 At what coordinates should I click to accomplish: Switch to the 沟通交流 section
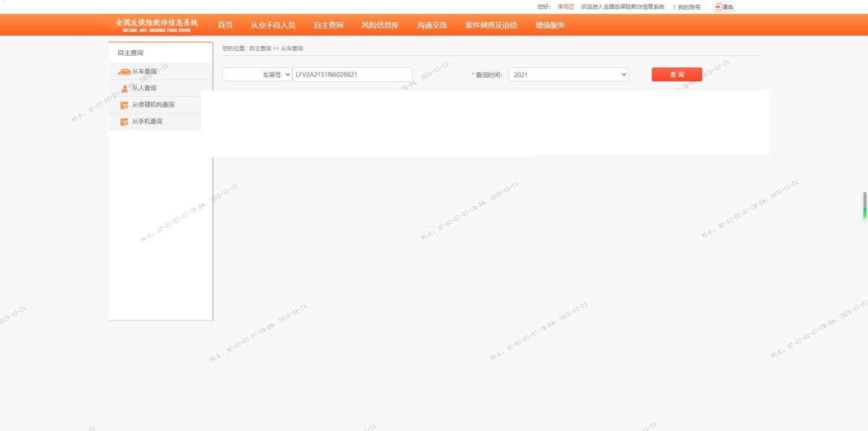pyautogui.click(x=432, y=25)
